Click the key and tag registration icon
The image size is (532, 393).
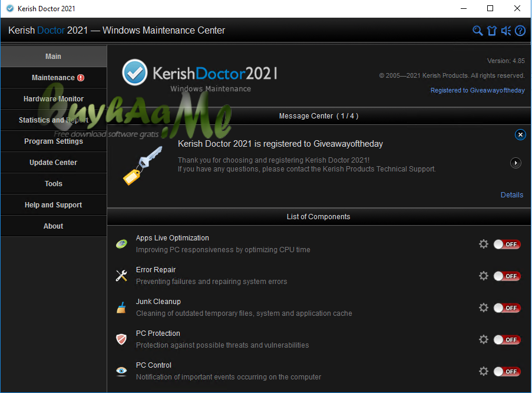(143, 166)
